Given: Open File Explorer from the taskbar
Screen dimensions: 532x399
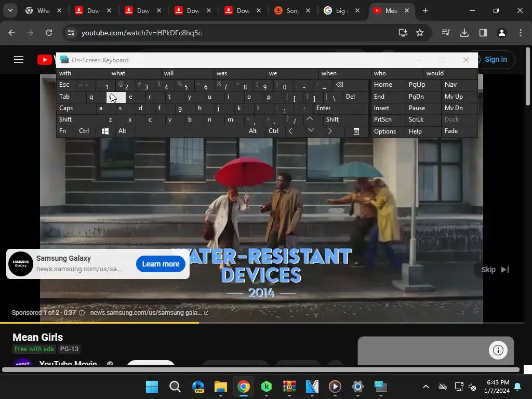Looking at the screenshot, I should (x=220, y=387).
